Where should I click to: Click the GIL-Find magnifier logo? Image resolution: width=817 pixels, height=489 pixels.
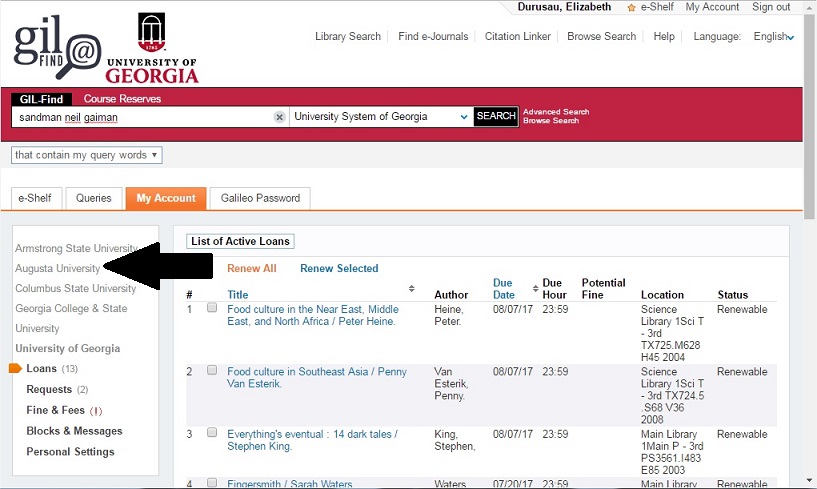click(x=58, y=47)
